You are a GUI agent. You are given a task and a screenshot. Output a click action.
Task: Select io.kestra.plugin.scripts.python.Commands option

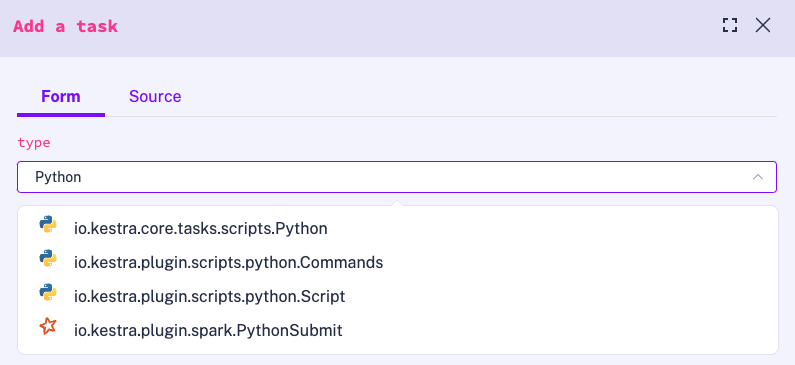pos(398,263)
